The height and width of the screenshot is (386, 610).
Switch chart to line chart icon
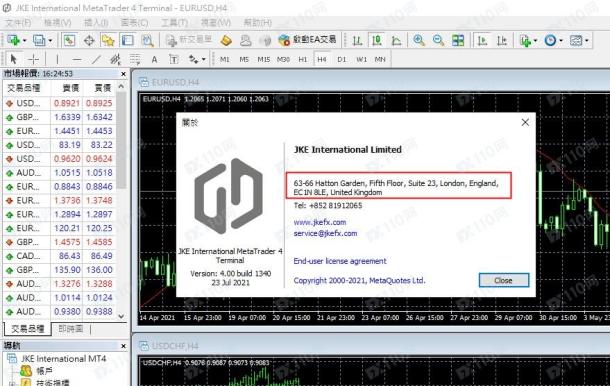point(396,40)
